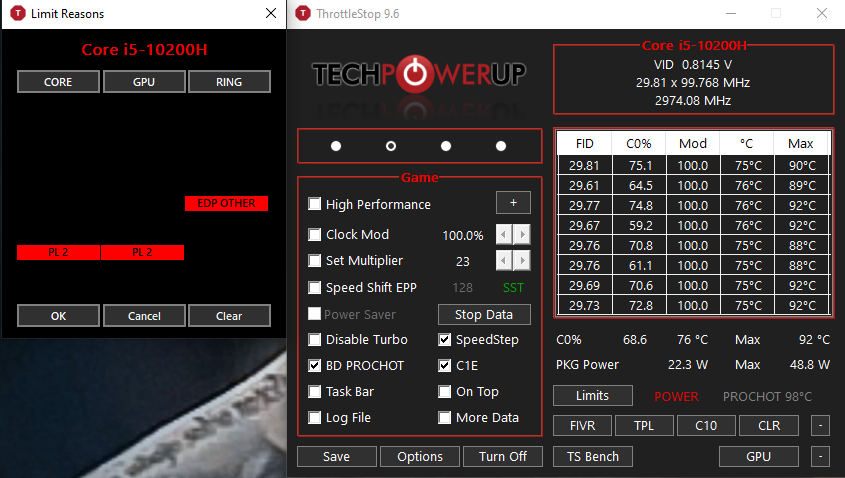Check the Disable Turbo option

(314, 340)
